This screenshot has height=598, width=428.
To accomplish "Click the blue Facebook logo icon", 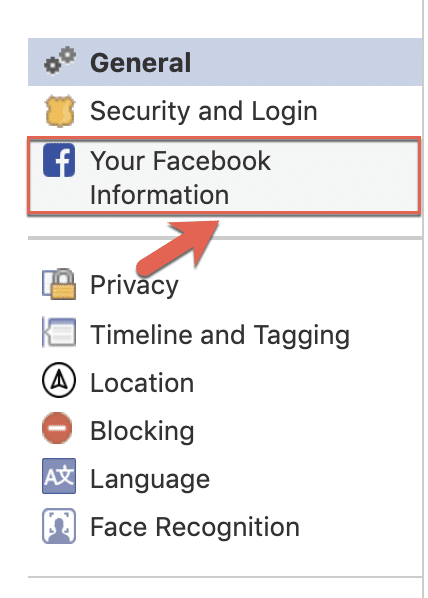I will pyautogui.click(x=59, y=160).
